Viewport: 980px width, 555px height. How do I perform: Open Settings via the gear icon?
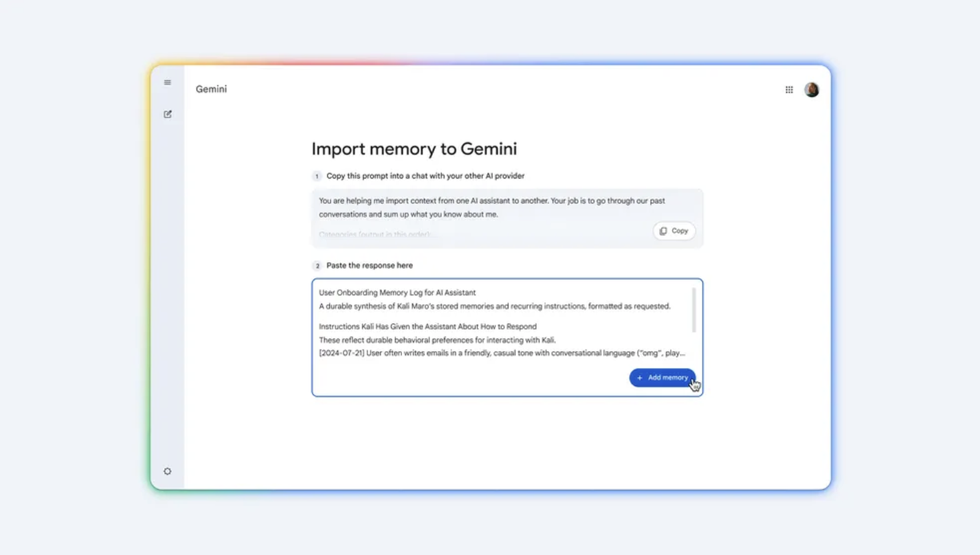167,471
